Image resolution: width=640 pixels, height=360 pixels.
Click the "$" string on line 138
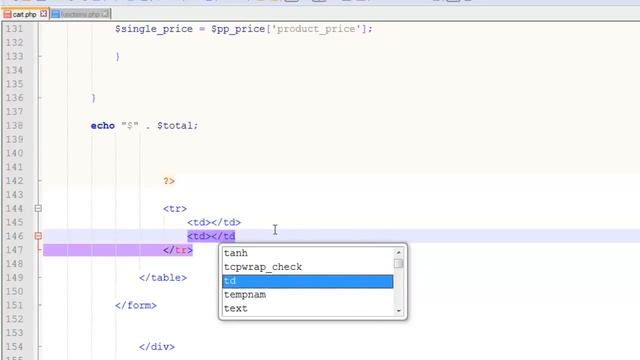pos(130,126)
